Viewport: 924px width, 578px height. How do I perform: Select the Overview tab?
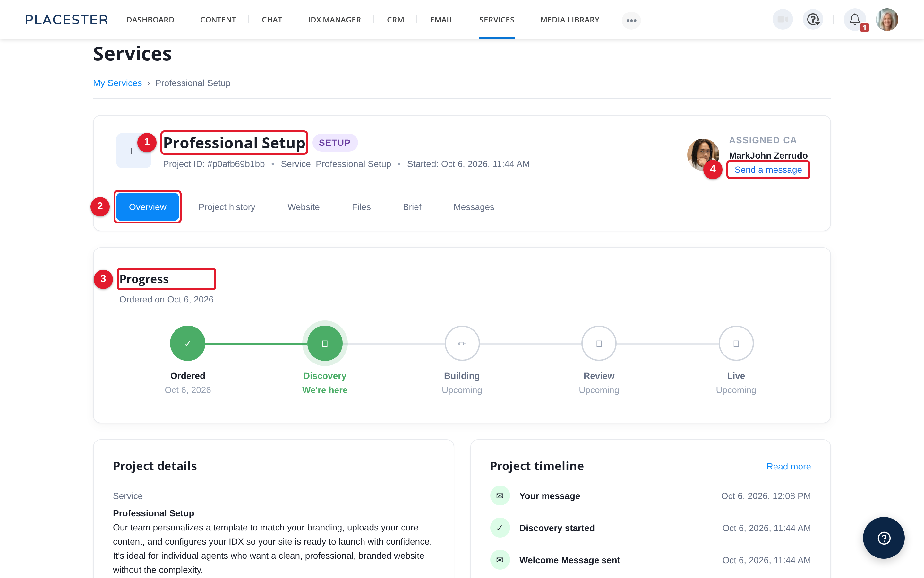147,207
